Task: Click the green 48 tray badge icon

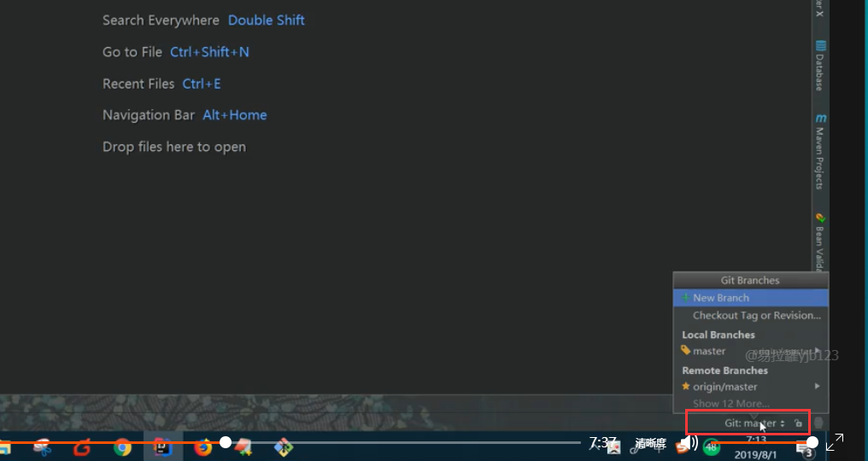Action: [x=711, y=446]
